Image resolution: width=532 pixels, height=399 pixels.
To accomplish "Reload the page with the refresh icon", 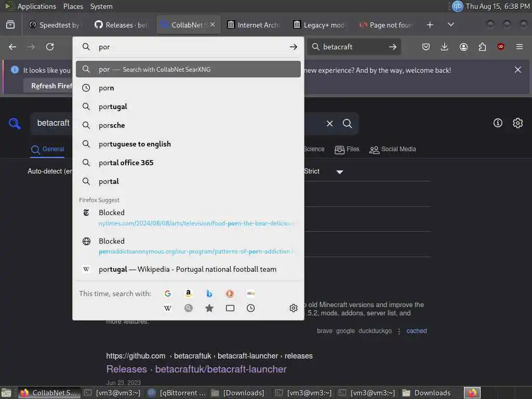I will tap(50, 47).
